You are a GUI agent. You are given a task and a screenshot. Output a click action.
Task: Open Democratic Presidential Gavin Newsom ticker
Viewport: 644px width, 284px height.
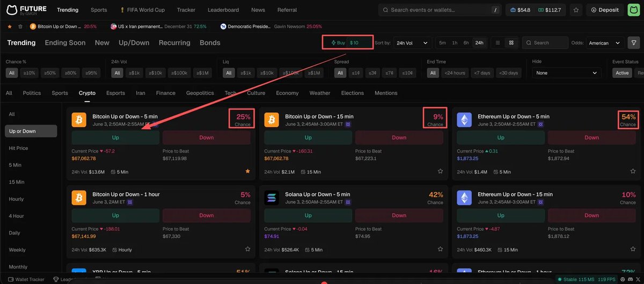(271, 26)
